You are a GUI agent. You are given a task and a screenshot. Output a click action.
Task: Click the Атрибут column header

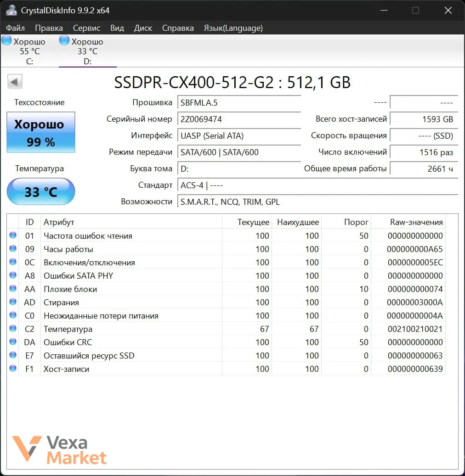(131, 222)
